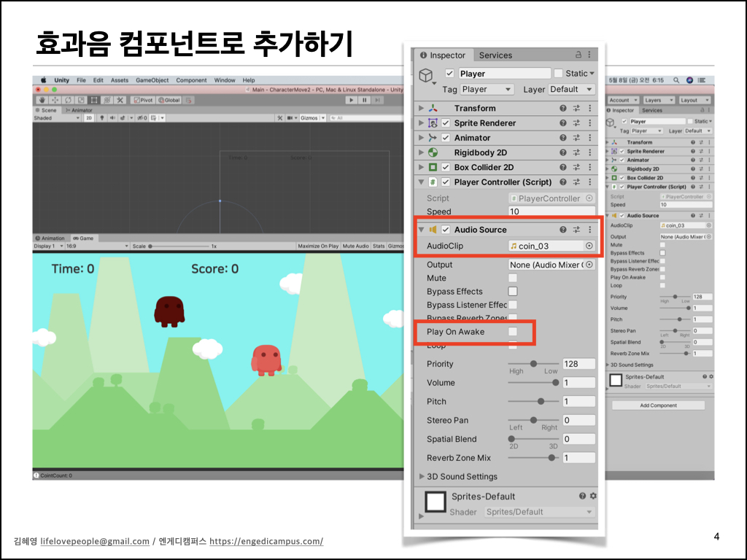Click the Sprite Renderer preset icon in enlarged Inspector
Screen dimensions: 747x560
[576, 122]
